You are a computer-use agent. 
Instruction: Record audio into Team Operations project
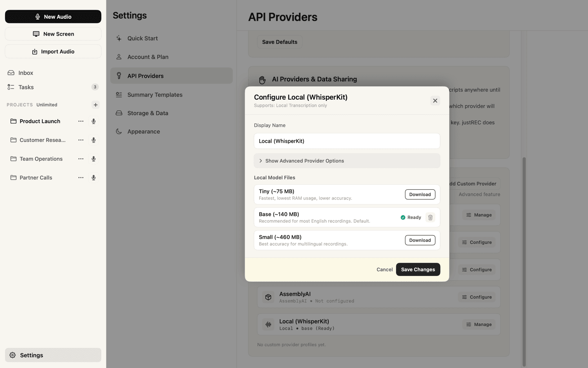[x=94, y=159]
